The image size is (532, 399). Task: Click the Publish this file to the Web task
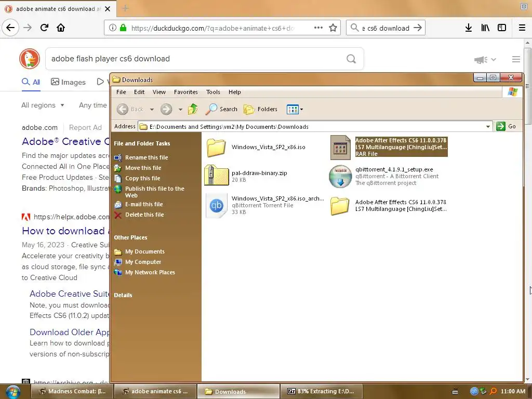(149, 192)
